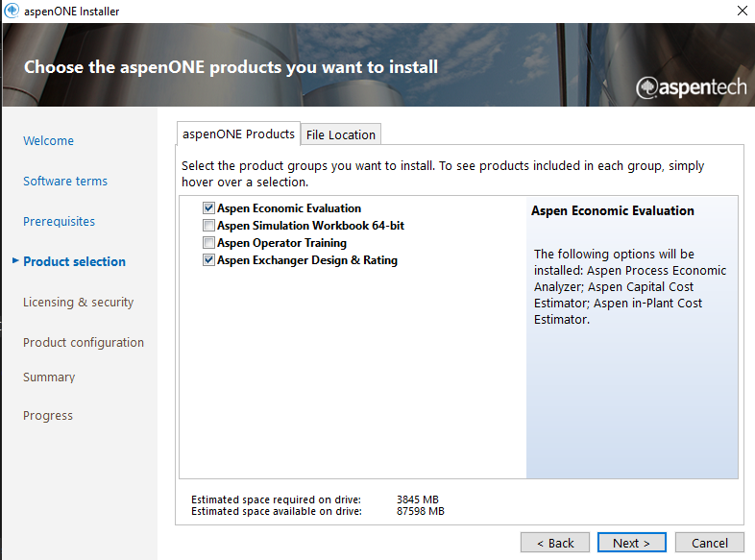The width and height of the screenshot is (755, 560).
Task: Select the Product selection step
Action: tap(74, 262)
